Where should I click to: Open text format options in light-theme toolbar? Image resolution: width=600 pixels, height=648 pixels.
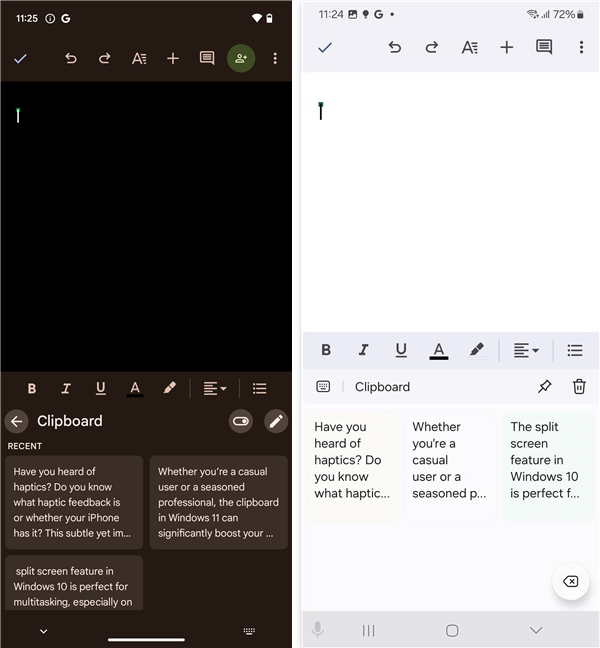tap(469, 48)
